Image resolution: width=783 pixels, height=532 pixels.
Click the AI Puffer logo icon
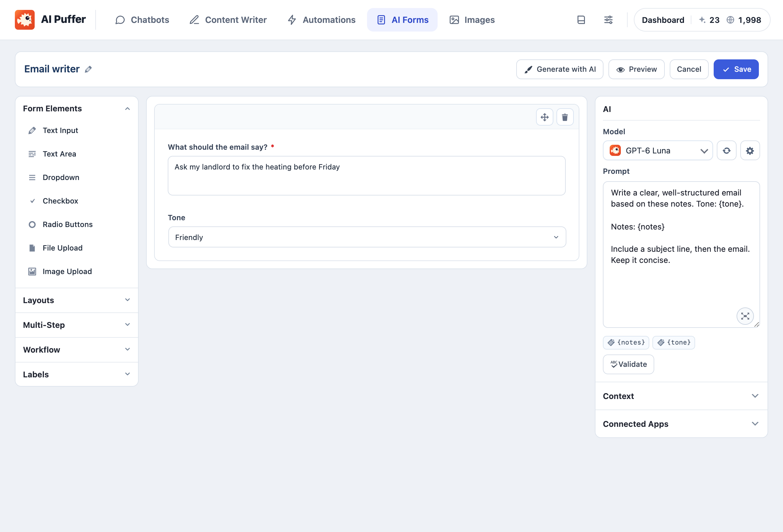(24, 20)
